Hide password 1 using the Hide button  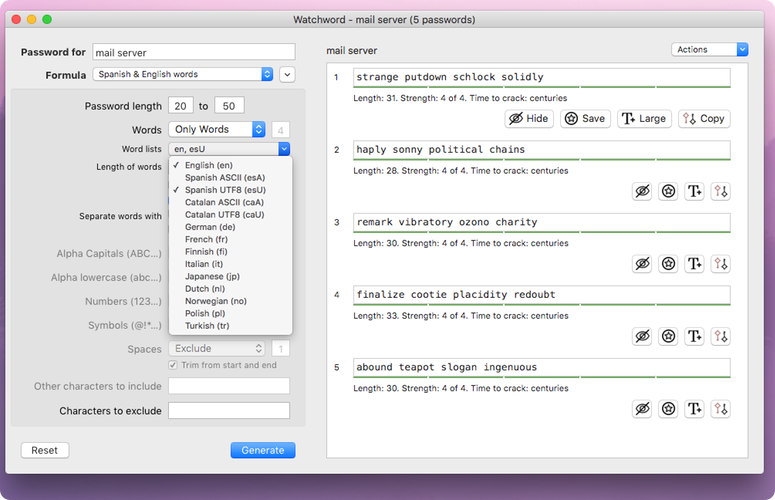(x=529, y=118)
